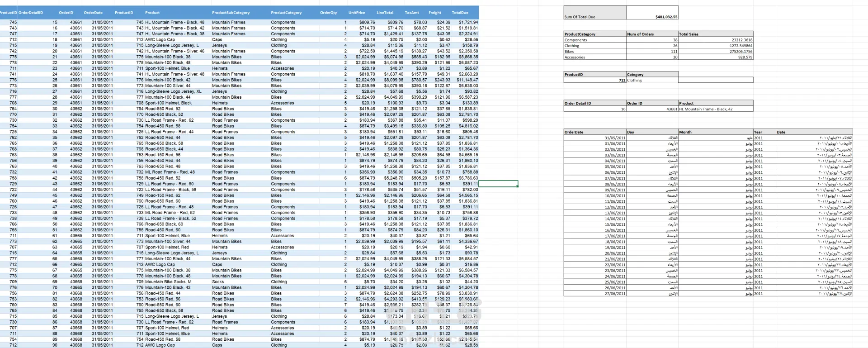Viewport: 868px width, 348px height.
Task: Click the Num of Orders value 111
Action: coord(652,51)
